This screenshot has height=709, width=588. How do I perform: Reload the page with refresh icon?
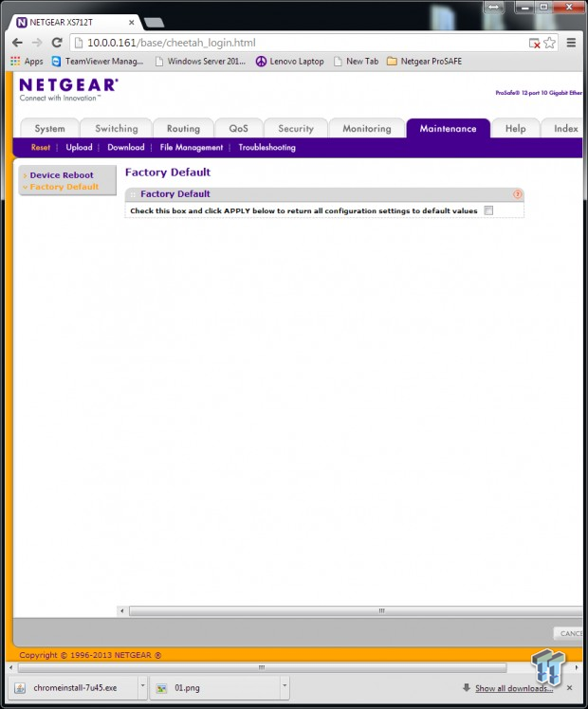(x=57, y=43)
